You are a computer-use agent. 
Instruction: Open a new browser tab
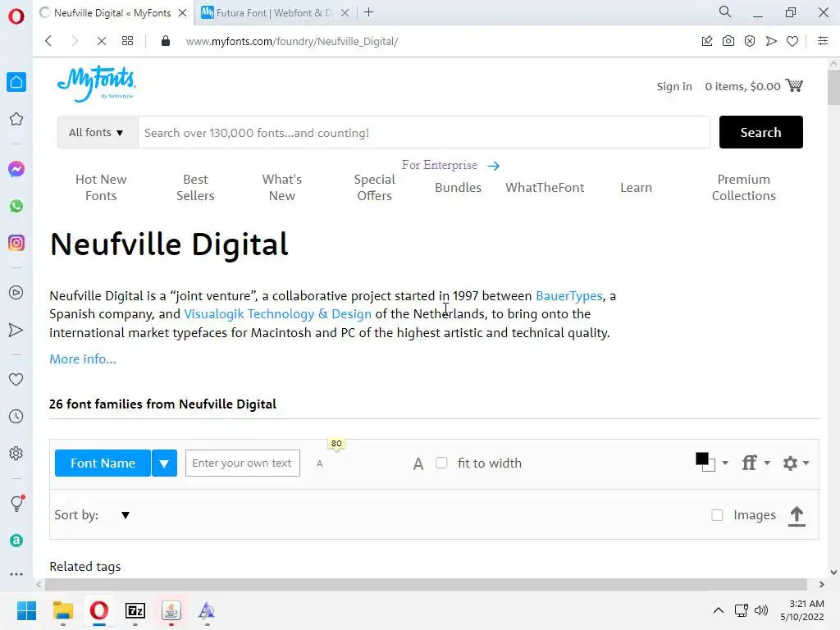click(x=368, y=12)
